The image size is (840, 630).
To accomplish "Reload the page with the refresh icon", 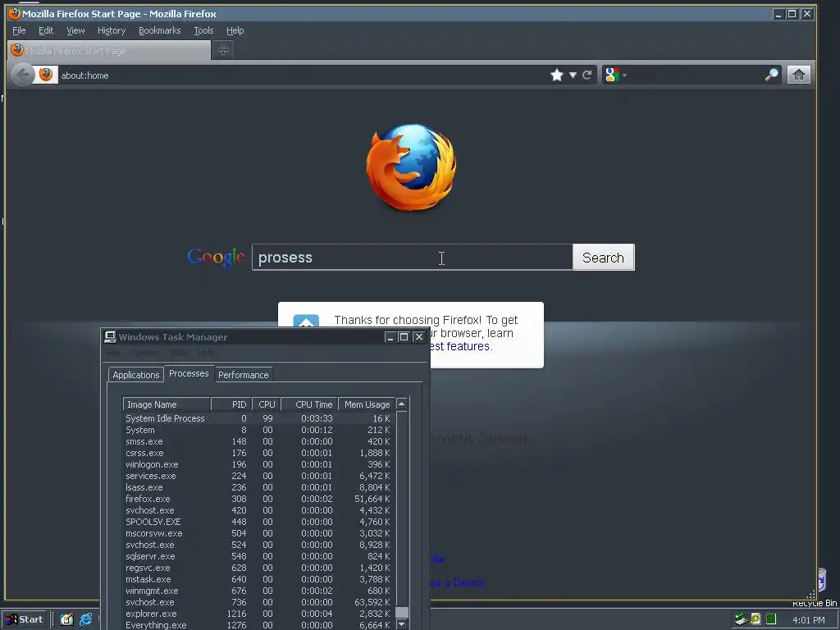I will pyautogui.click(x=587, y=75).
